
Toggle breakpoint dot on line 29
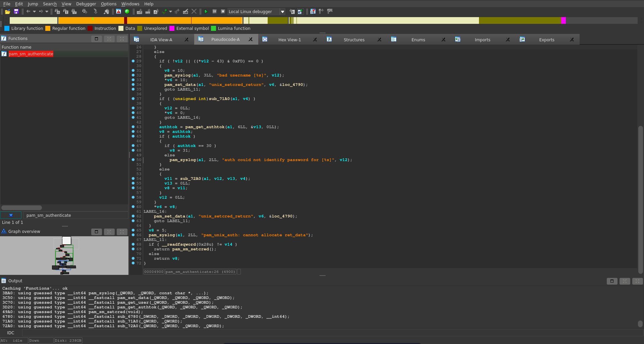pyautogui.click(x=133, y=61)
